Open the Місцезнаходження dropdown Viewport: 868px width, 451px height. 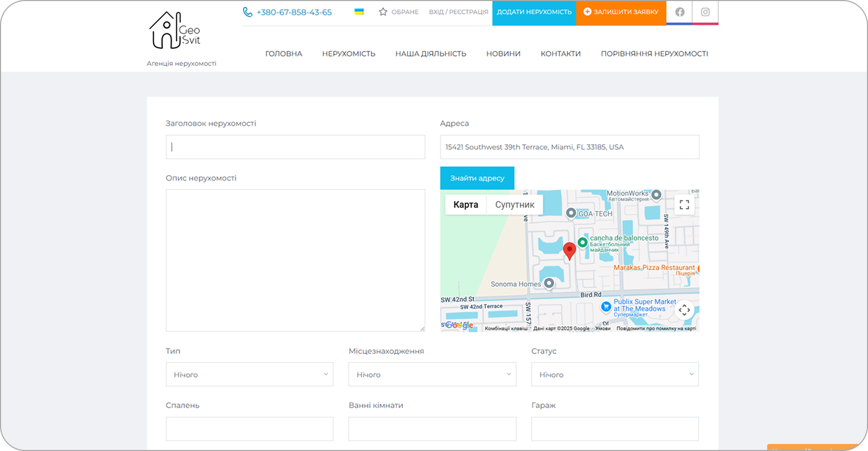432,375
